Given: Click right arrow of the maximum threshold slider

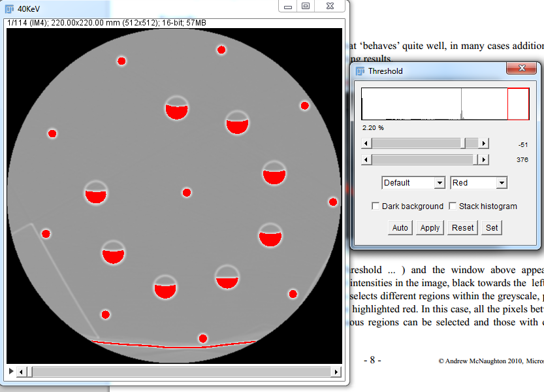Looking at the screenshot, I should point(483,159).
